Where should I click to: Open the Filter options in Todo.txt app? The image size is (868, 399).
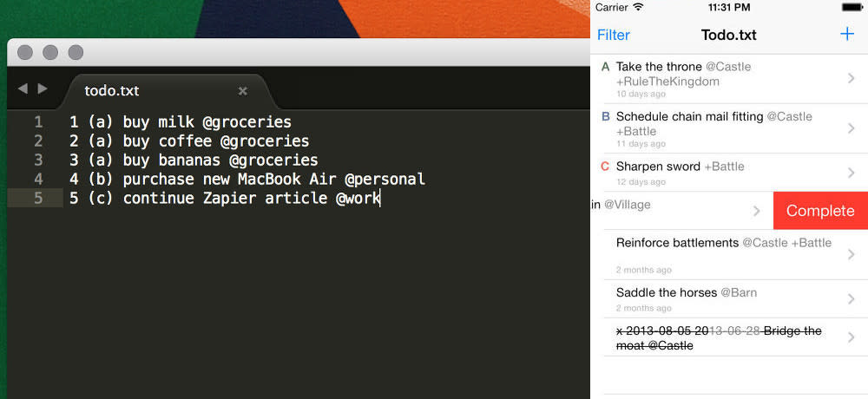[x=614, y=35]
